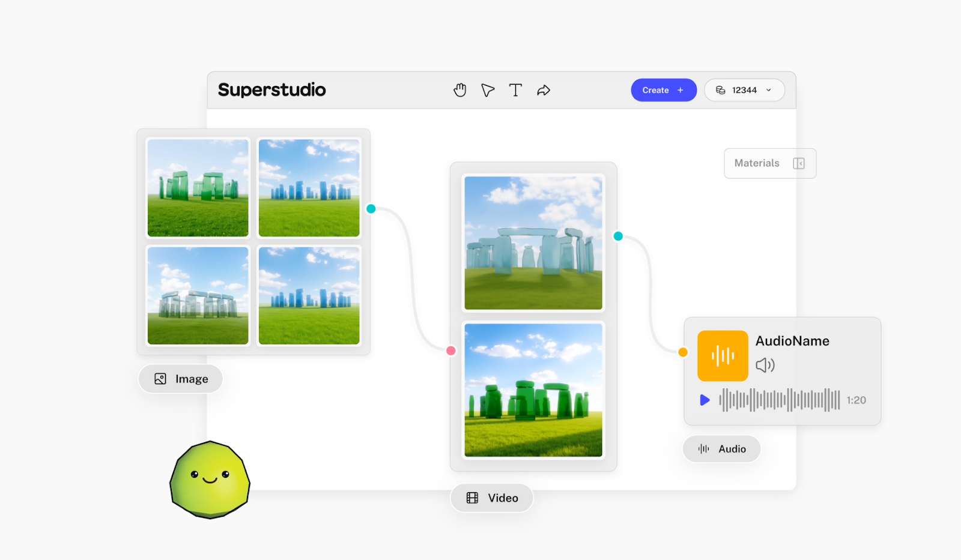Click the teal output connector on Video node
Viewport: 961px width, 560px height.
[618, 236]
